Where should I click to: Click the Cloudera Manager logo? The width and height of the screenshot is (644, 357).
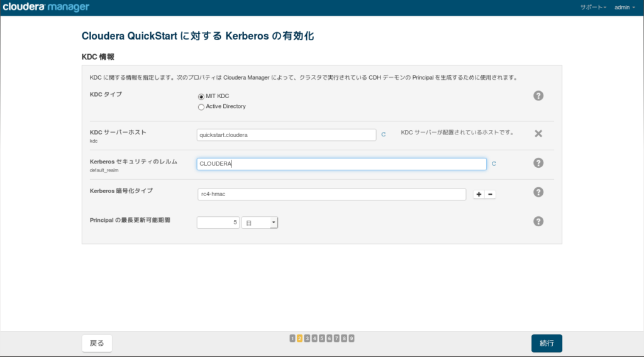click(45, 7)
